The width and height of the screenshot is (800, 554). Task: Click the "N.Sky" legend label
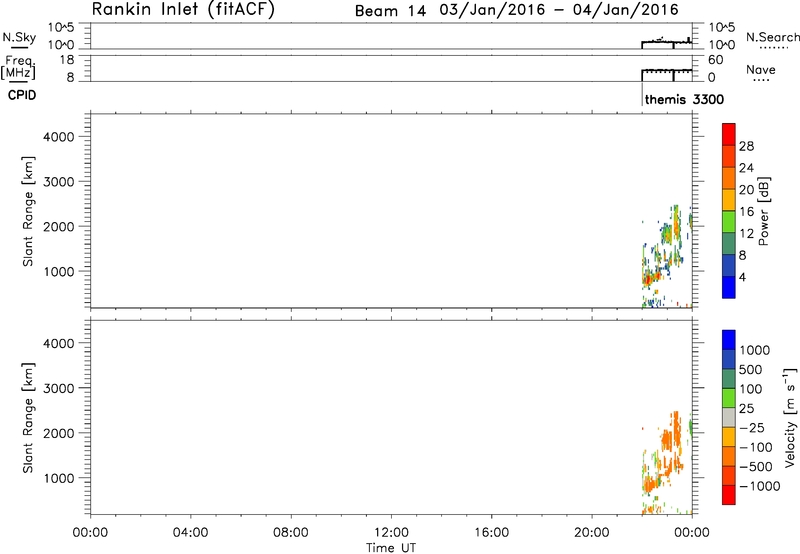pyautogui.click(x=19, y=37)
